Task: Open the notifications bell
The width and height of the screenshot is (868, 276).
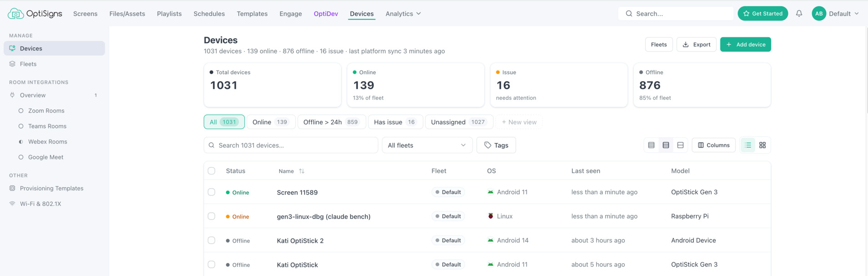Action: point(799,14)
